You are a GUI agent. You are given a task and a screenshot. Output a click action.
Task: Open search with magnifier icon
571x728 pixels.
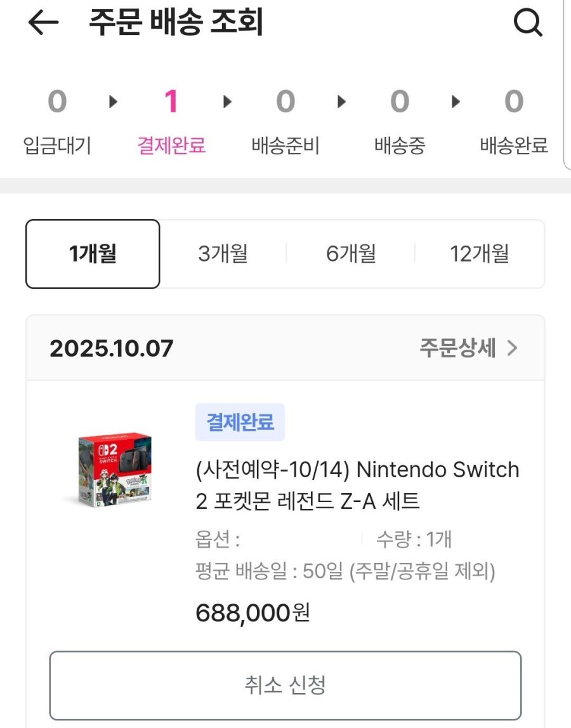tap(527, 24)
